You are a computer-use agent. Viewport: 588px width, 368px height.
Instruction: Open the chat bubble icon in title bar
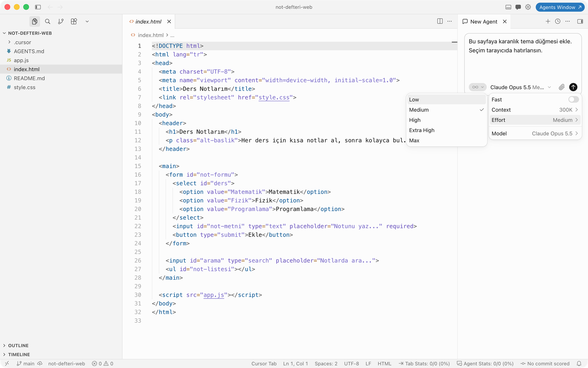click(518, 7)
